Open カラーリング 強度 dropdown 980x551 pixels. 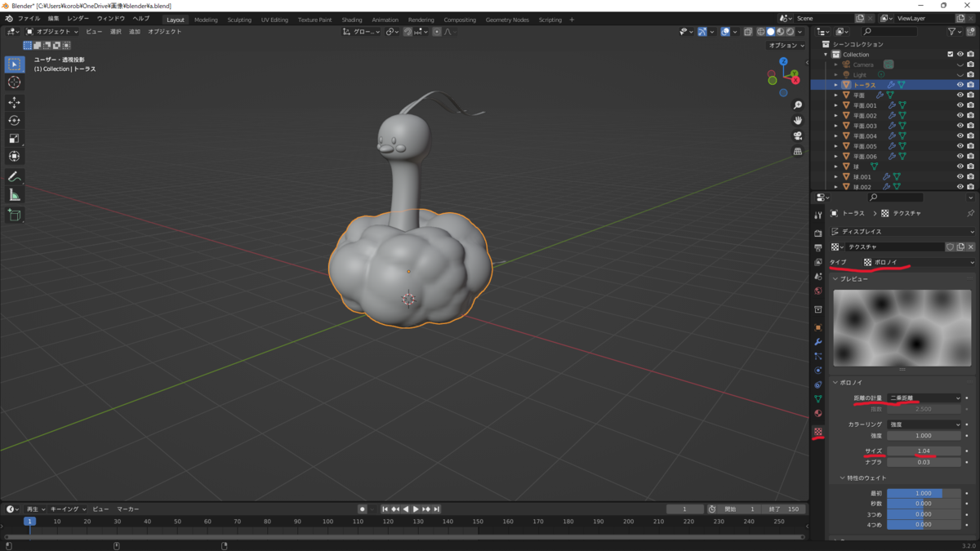coord(924,424)
